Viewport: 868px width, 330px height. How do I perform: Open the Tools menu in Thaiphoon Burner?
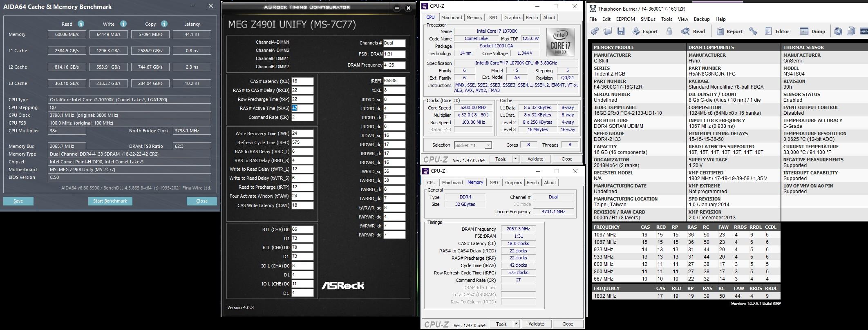pos(667,19)
